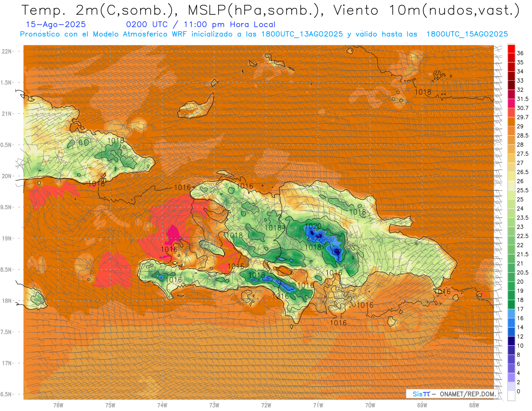Viewport: 532px width, 411px height.
Task: Select the time label '0200 UTC / 11:00 pm Hora Local'
Action: pyautogui.click(x=201, y=25)
